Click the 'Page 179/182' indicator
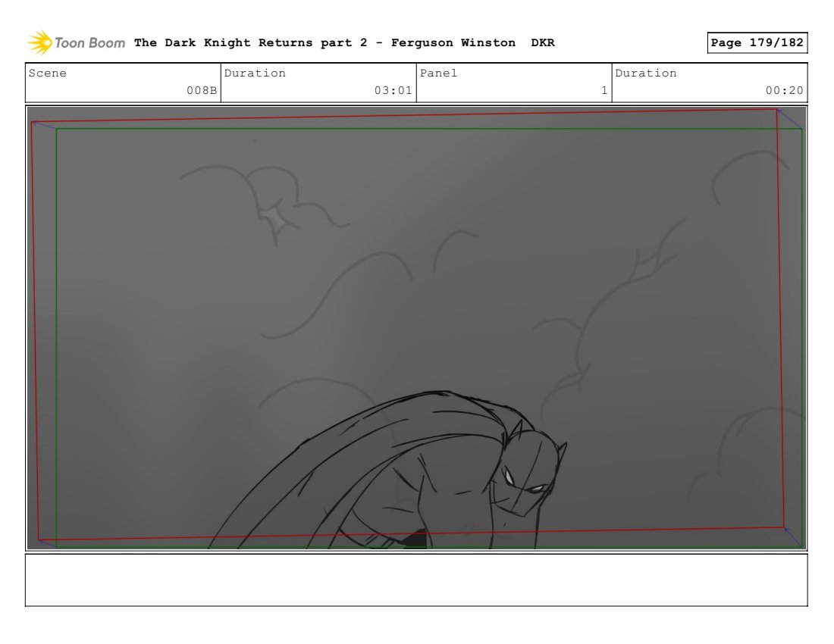 (757, 42)
